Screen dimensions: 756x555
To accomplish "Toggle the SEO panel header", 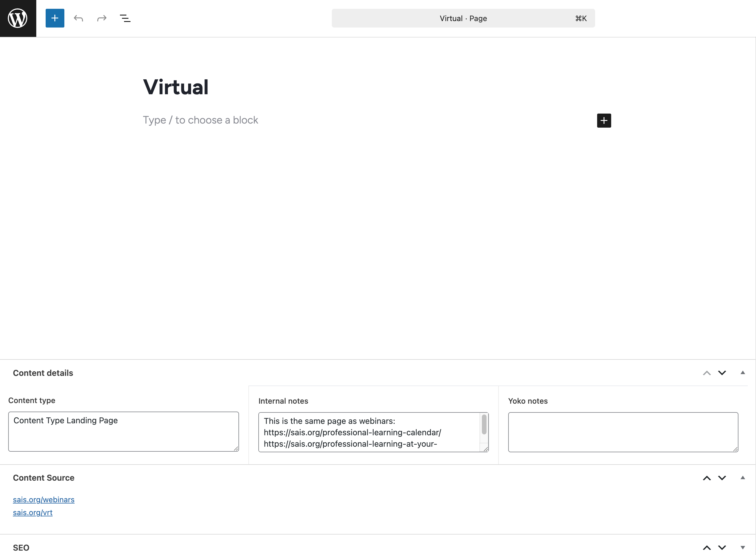I will point(21,547).
